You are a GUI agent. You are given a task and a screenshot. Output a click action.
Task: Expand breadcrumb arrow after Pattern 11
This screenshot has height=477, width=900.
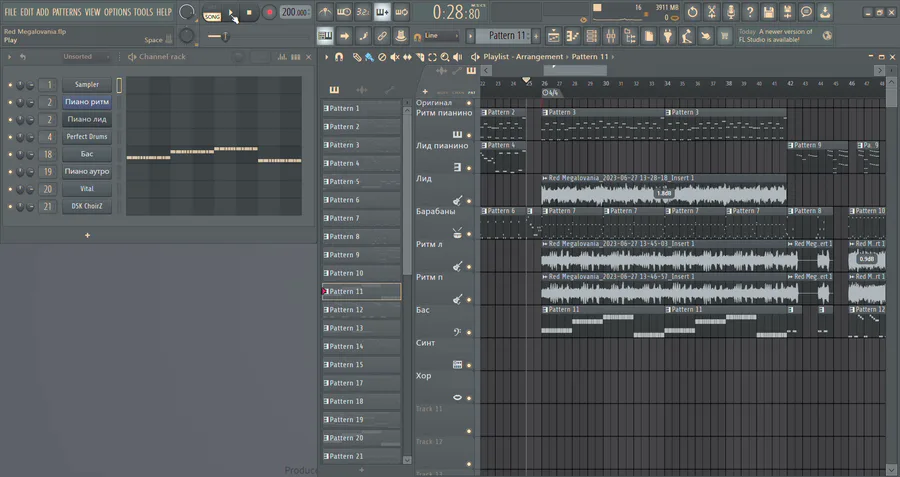pyautogui.click(x=612, y=57)
